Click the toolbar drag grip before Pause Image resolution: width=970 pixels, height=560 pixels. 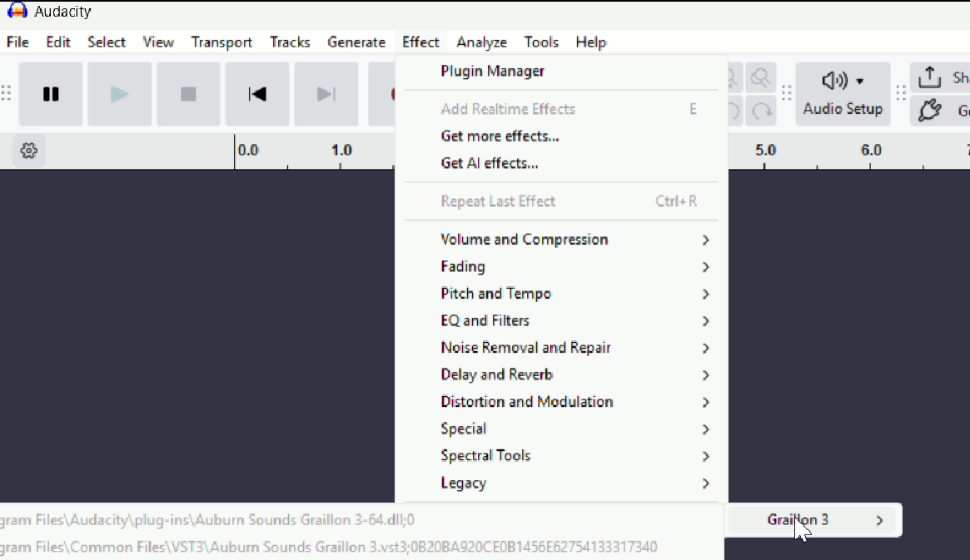[6, 93]
